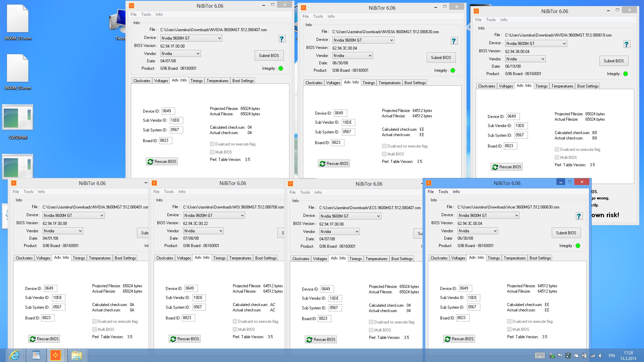
Task: Click Sub System ID field in ECS window
Action: 335,308
